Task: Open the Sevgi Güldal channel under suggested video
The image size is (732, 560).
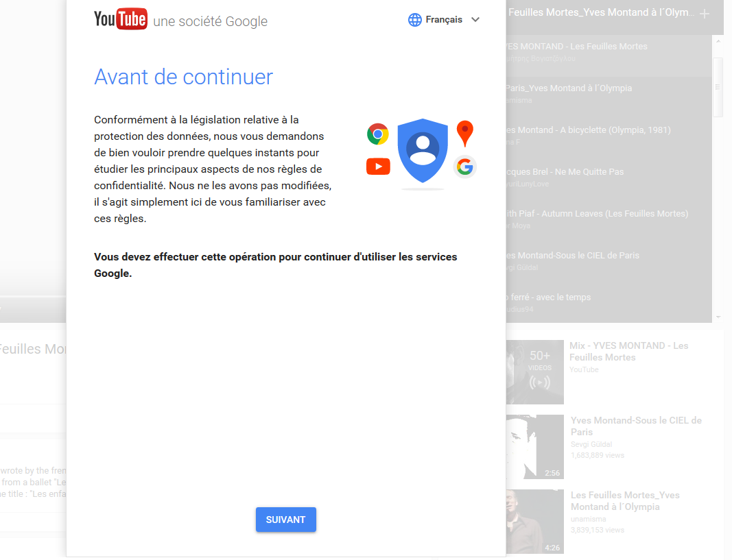Action: pos(591,444)
